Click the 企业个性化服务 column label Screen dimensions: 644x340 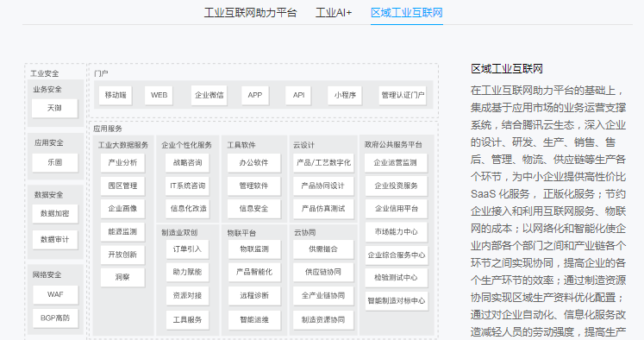pyautogui.click(x=186, y=145)
